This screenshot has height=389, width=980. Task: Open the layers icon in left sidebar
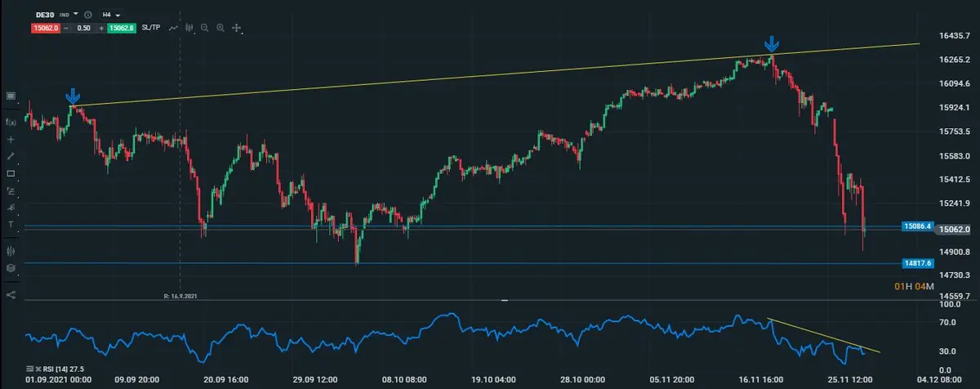(11, 268)
